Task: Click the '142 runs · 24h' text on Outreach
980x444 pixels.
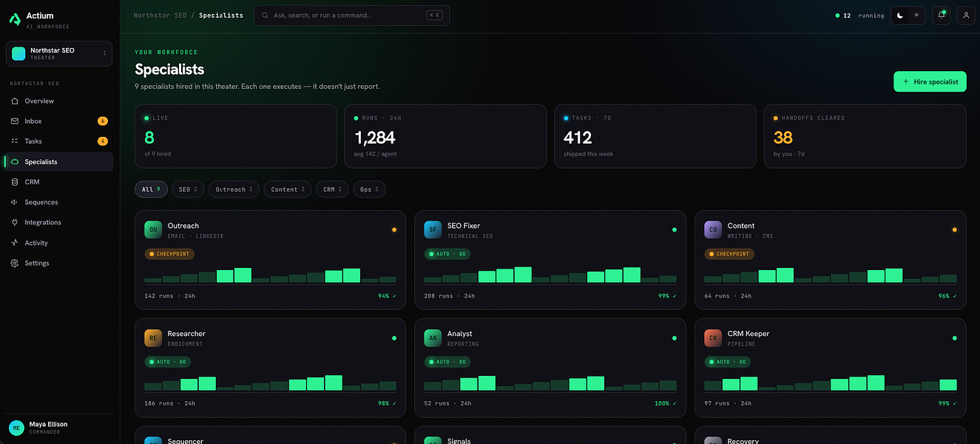Action: [170, 296]
